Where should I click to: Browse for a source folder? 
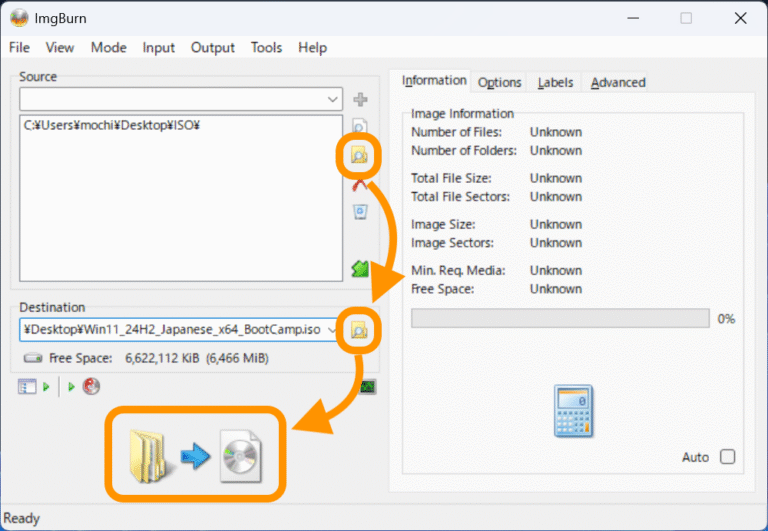pos(360,155)
